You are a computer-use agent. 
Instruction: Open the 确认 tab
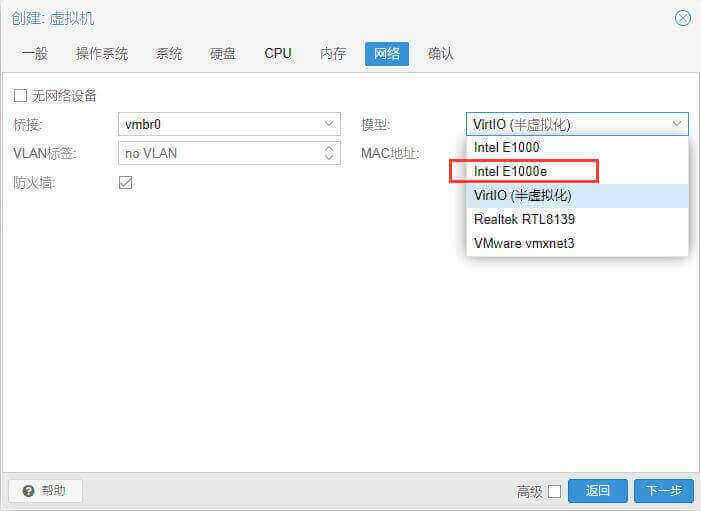[x=441, y=54]
